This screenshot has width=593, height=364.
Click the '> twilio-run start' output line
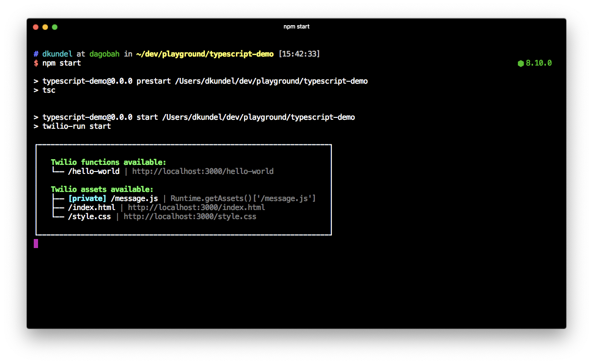click(72, 126)
